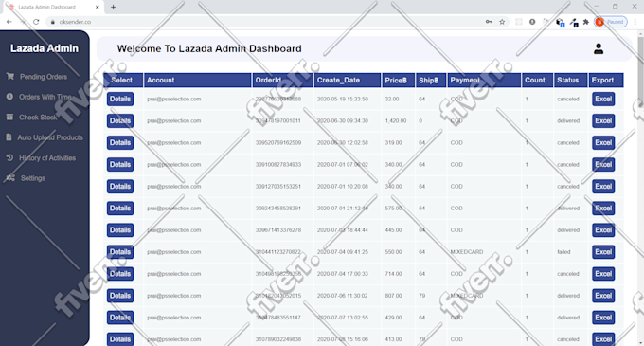Open Settings from sidebar
The width and height of the screenshot is (644, 346).
(x=33, y=178)
